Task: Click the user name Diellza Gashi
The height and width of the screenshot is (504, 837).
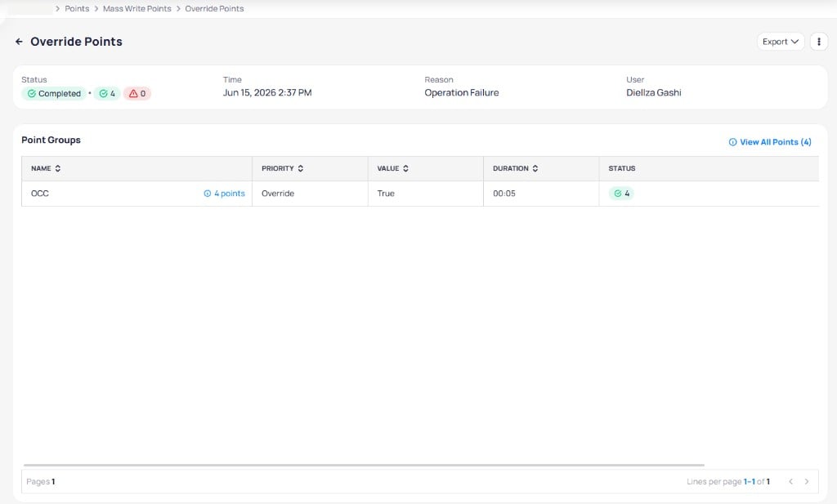Action: coord(654,93)
